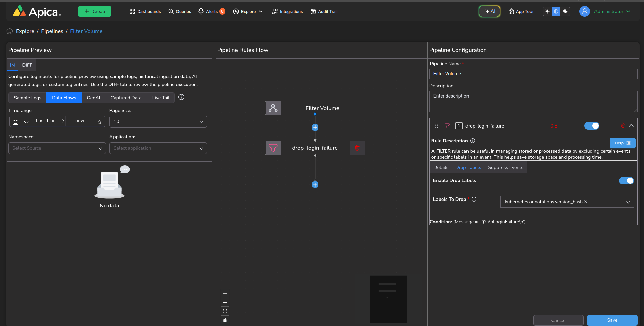Screen dimensions: 644x326
Task: Click the green Create button
Action: coord(95,11)
